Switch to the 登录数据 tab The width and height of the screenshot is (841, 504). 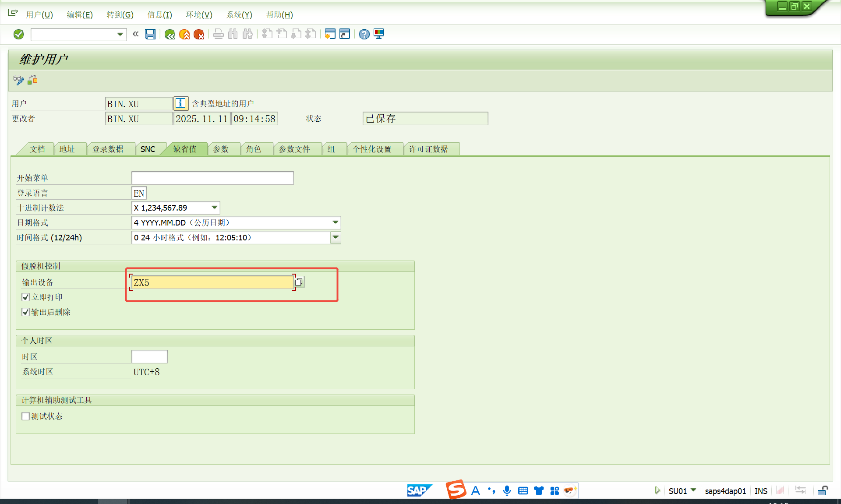[108, 149]
